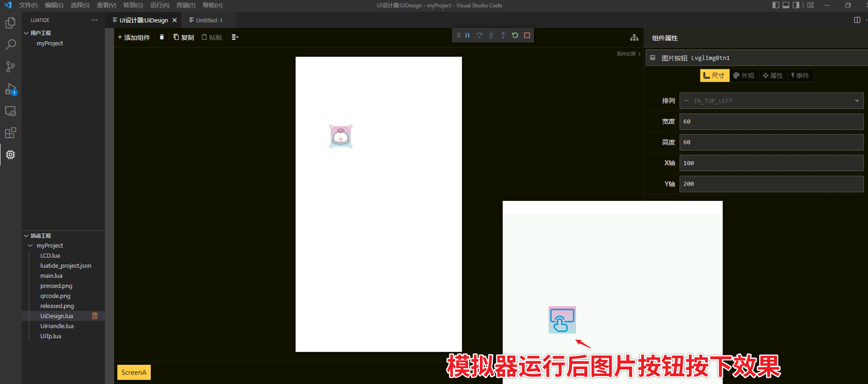Restart the debug session
The width and height of the screenshot is (868, 384).
[x=515, y=36]
